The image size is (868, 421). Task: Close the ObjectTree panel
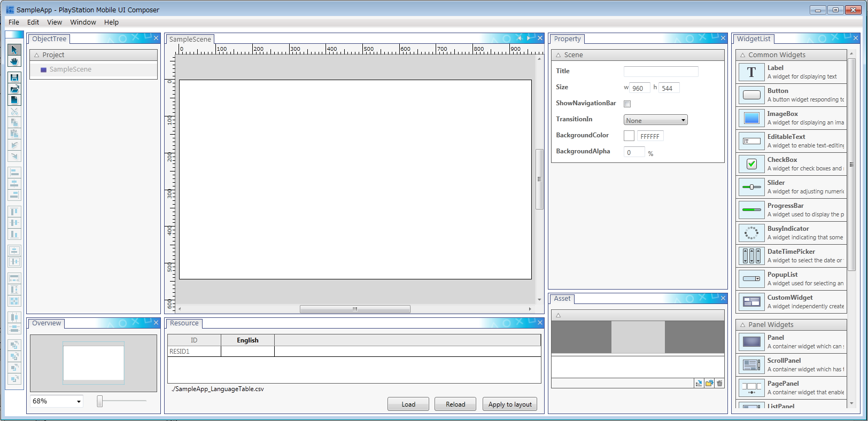(156, 38)
